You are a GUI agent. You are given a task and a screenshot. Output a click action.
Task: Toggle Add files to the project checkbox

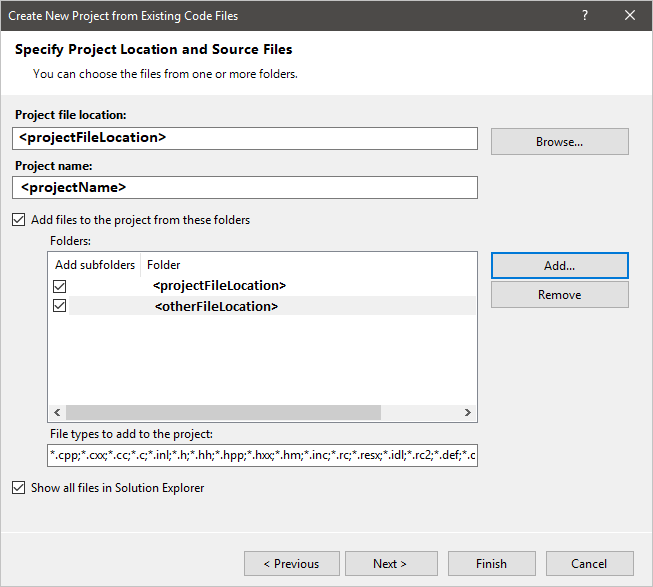pyautogui.click(x=19, y=220)
